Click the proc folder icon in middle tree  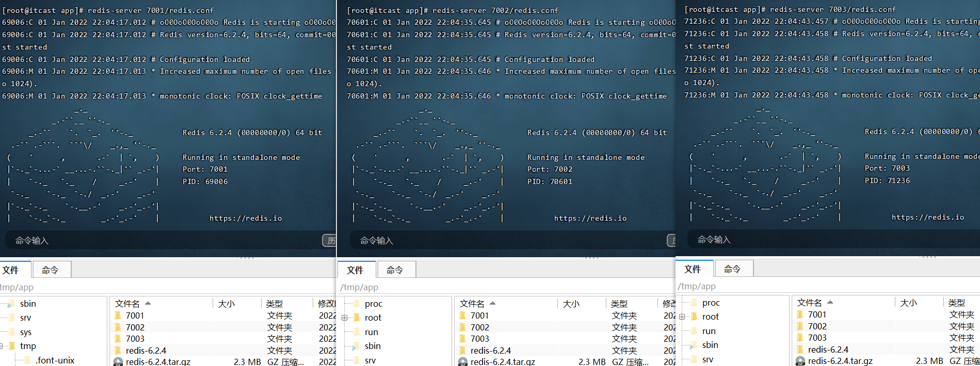coord(356,304)
